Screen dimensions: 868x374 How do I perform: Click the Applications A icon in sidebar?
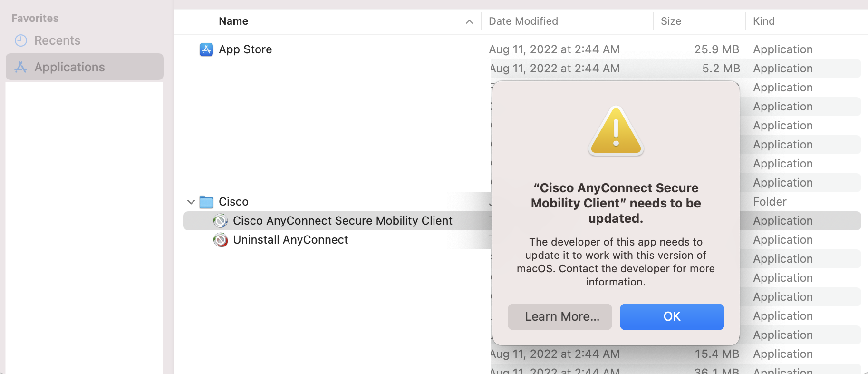click(x=20, y=67)
